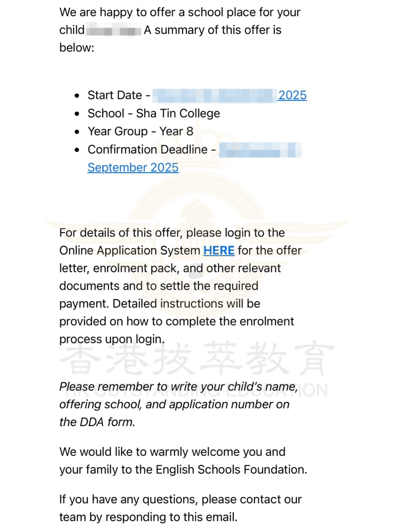This screenshot has width=399, height=532.
Task: Click the 'We would like to warmly welcome' line
Action: tap(172, 452)
